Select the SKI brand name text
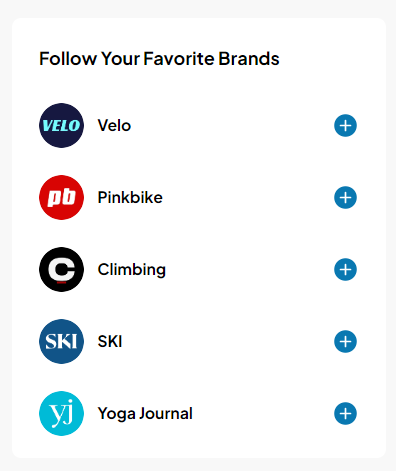This screenshot has width=396, height=471. point(110,342)
